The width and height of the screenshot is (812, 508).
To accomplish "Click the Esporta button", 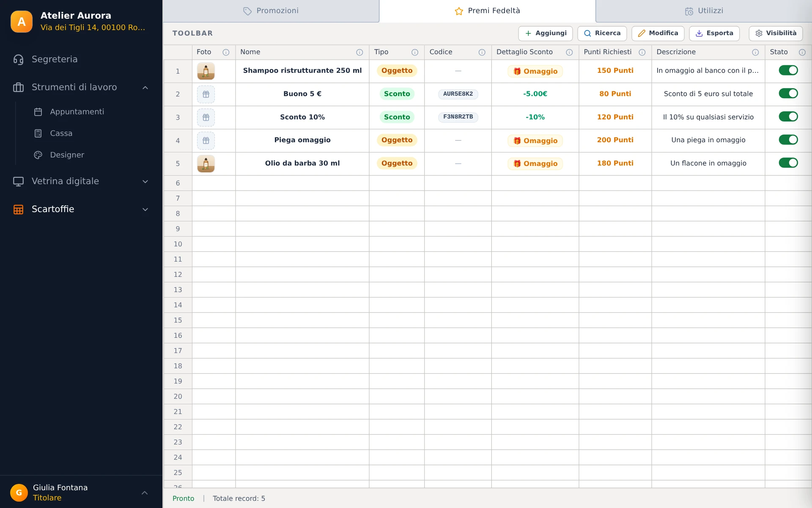I will 714,33.
